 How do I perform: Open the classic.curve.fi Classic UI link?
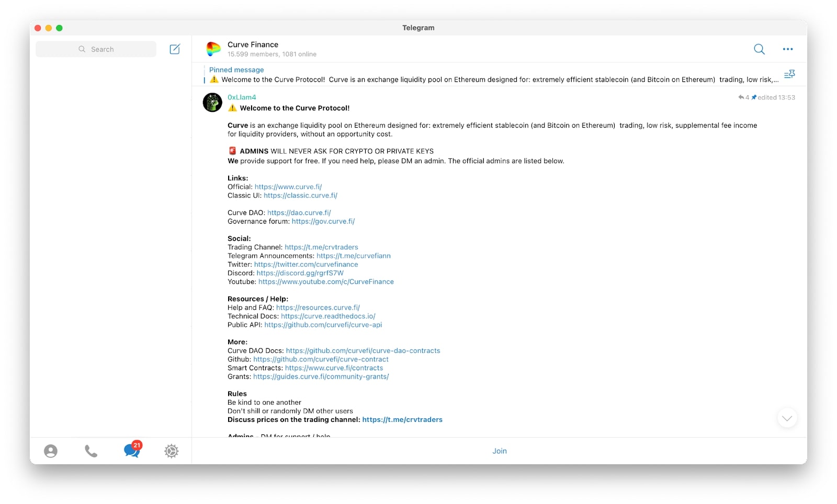300,196
